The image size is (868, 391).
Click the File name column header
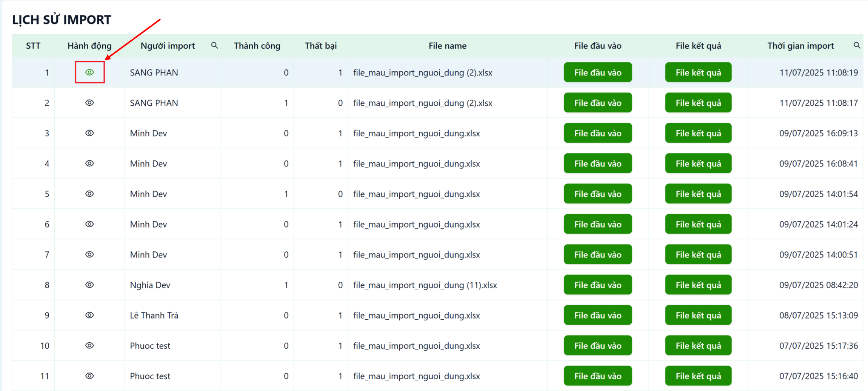click(448, 46)
